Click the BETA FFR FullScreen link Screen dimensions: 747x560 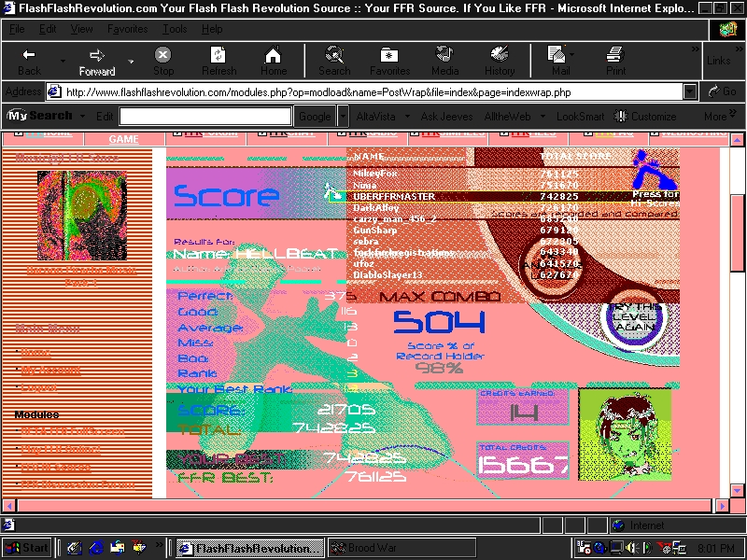pyautogui.click(x=73, y=431)
